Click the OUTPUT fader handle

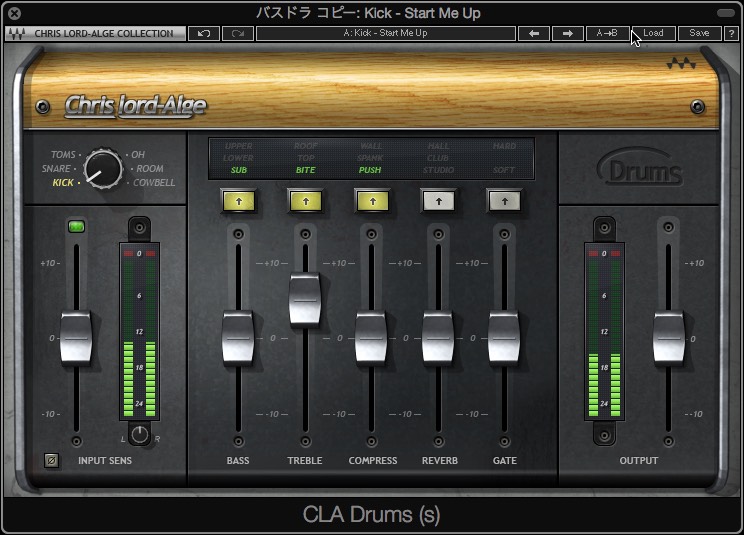coord(669,338)
